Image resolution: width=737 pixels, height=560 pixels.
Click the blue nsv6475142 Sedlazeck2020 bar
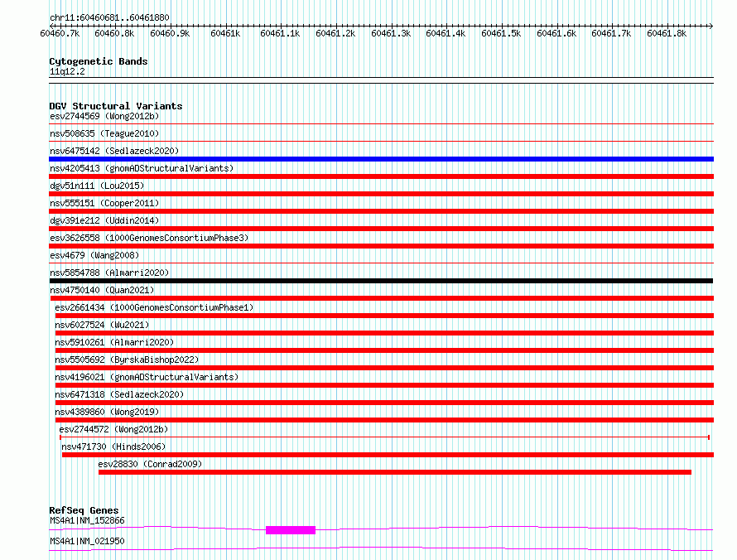tap(381, 159)
